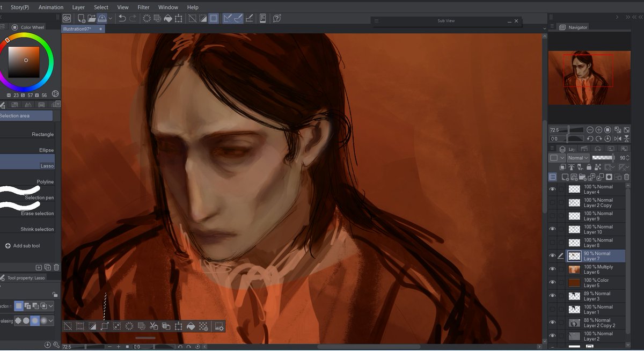Click Deselect in the selection launcher

(68, 326)
